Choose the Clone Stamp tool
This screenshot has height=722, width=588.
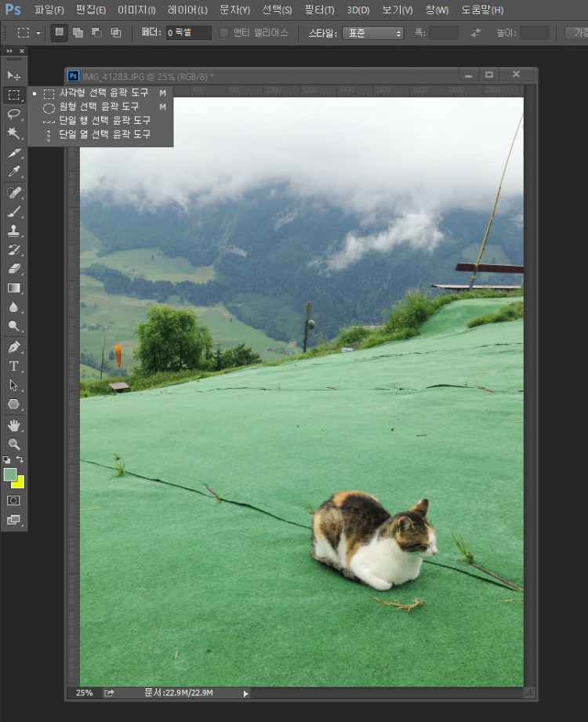pos(13,230)
